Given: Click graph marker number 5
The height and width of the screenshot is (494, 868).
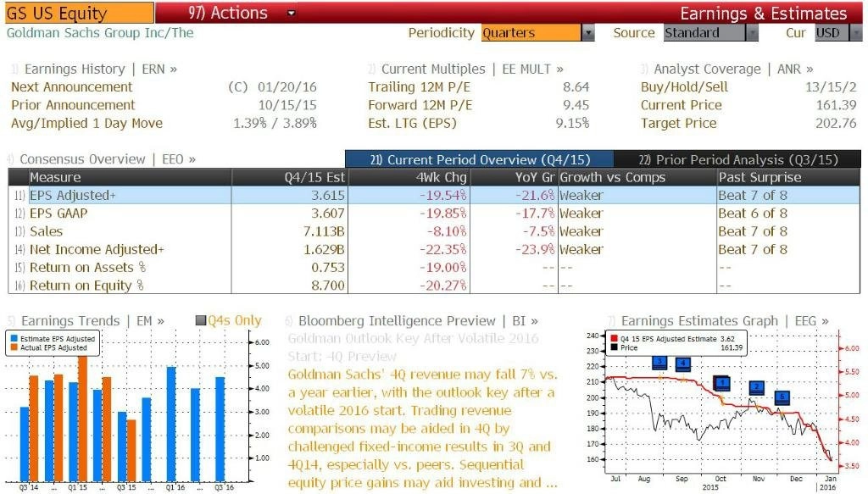Looking at the screenshot, I should [782, 397].
